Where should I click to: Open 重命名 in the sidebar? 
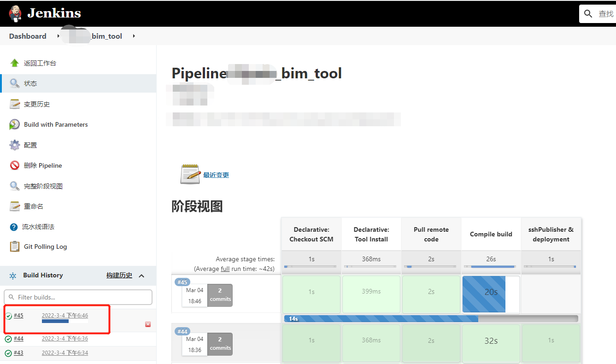34,206
